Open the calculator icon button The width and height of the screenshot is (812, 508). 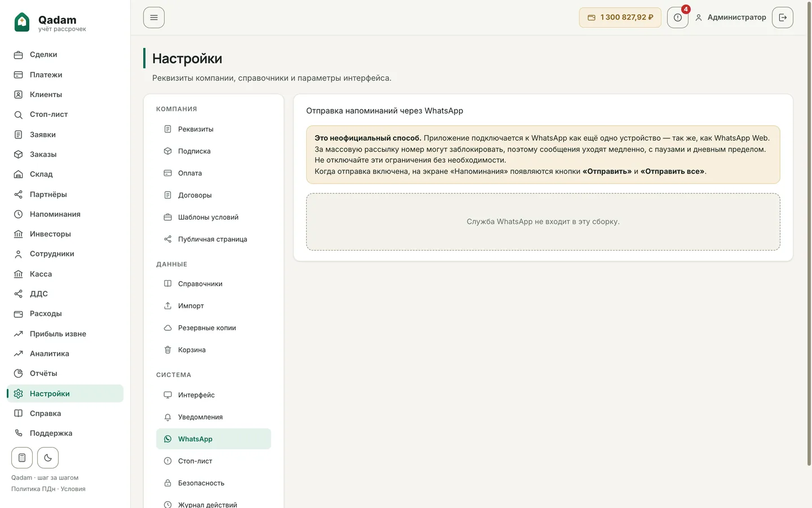click(22, 458)
